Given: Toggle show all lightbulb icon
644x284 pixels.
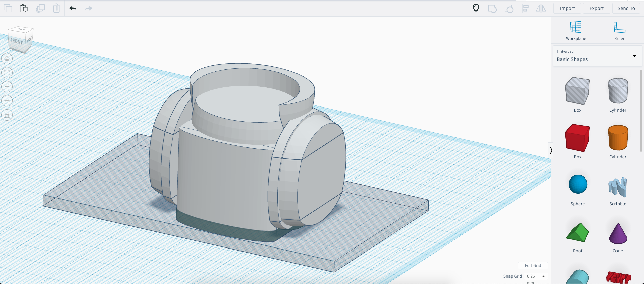Looking at the screenshot, I should click(x=476, y=8).
